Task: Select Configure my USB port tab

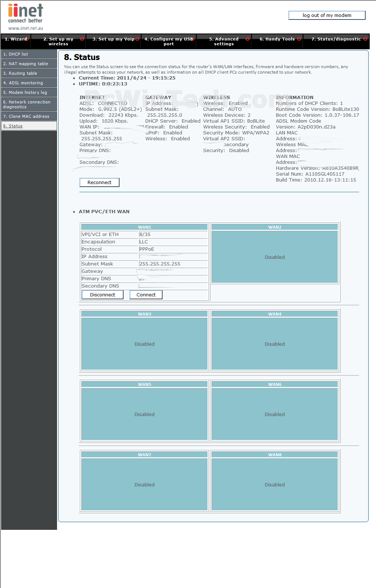Action: point(169,41)
